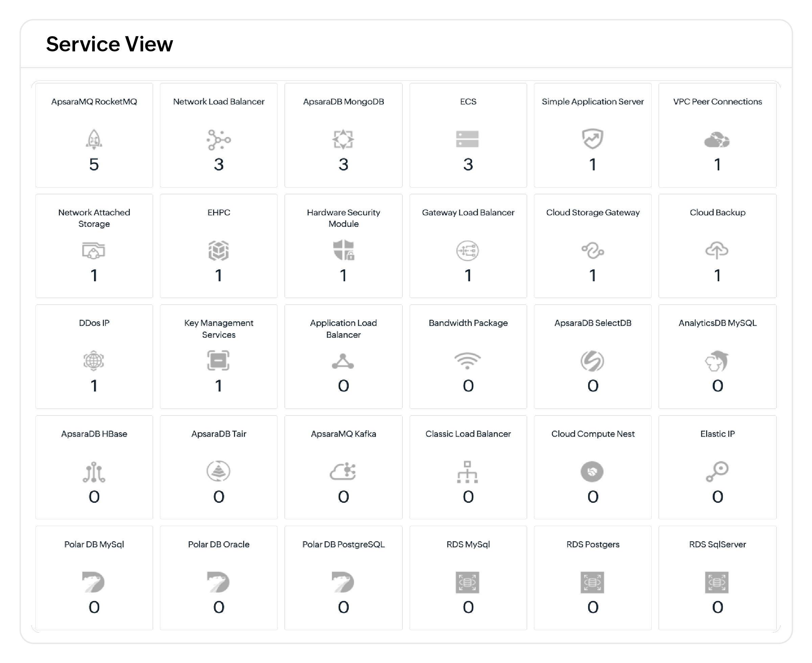Image resolution: width=812 pixels, height=663 pixels.
Task: Click the ApsaraMQ RocketMQ rocket icon
Action: click(94, 139)
